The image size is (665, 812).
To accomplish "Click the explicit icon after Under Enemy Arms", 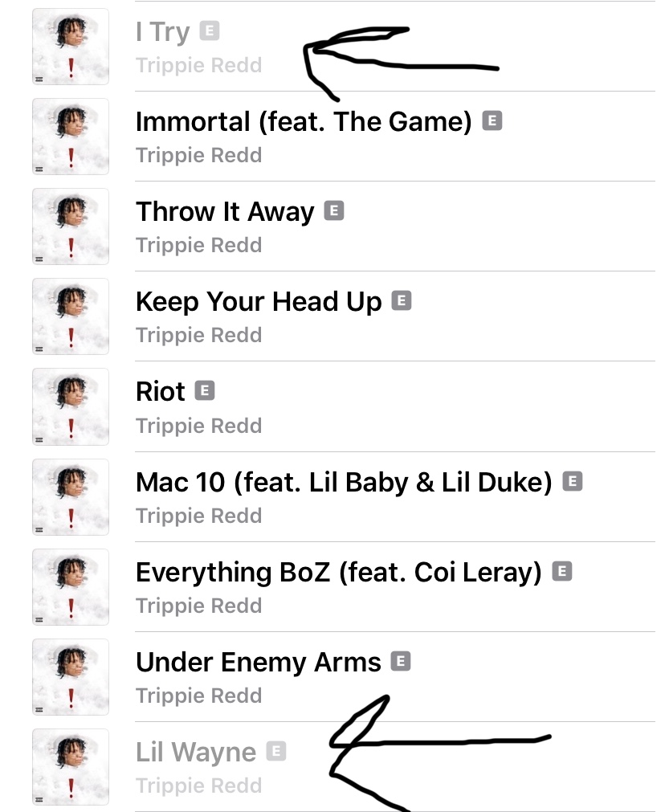I will click(400, 661).
